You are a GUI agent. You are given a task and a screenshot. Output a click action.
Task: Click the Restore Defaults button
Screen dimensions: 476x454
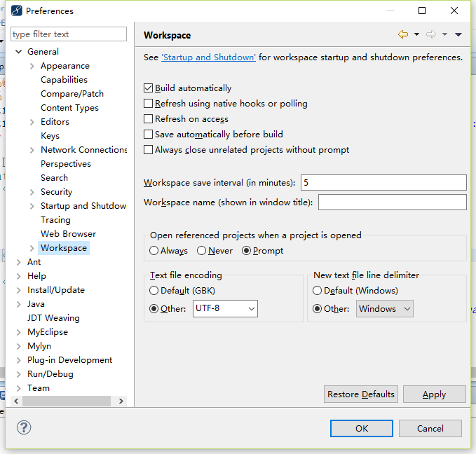[361, 394]
